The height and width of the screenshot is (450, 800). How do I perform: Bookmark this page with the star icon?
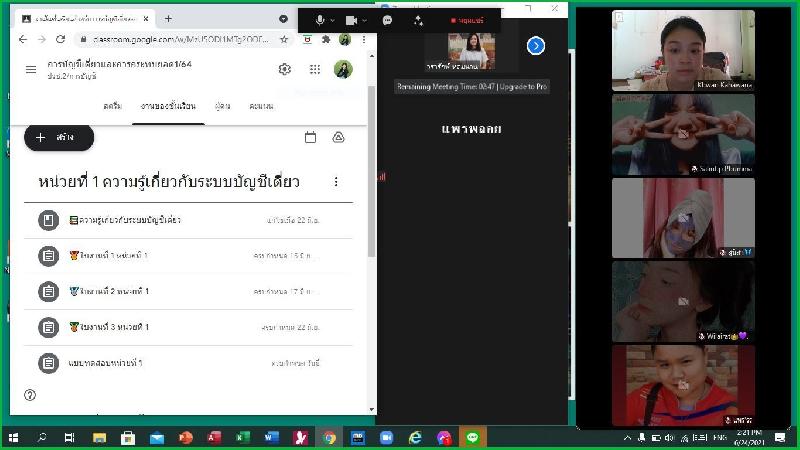point(284,39)
